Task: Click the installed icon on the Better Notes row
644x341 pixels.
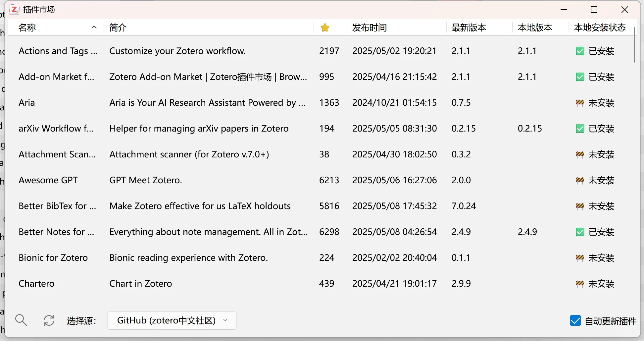Action: [x=580, y=232]
